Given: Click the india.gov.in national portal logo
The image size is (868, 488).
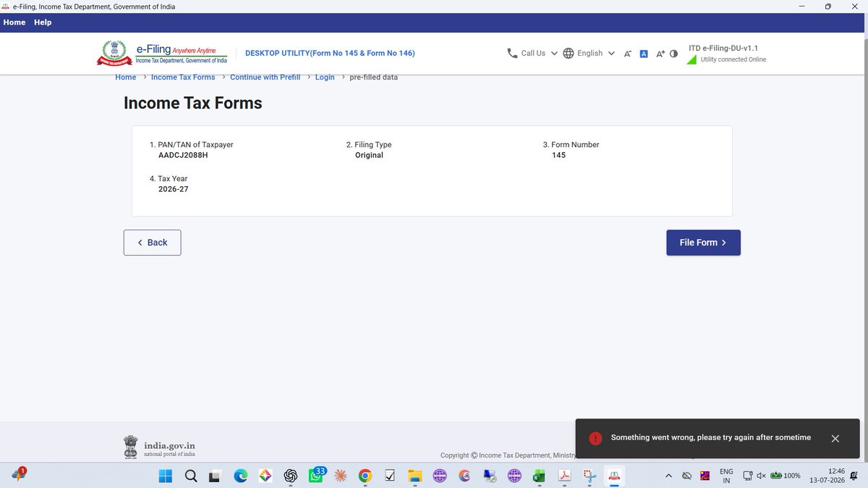Looking at the screenshot, I should tap(159, 447).
